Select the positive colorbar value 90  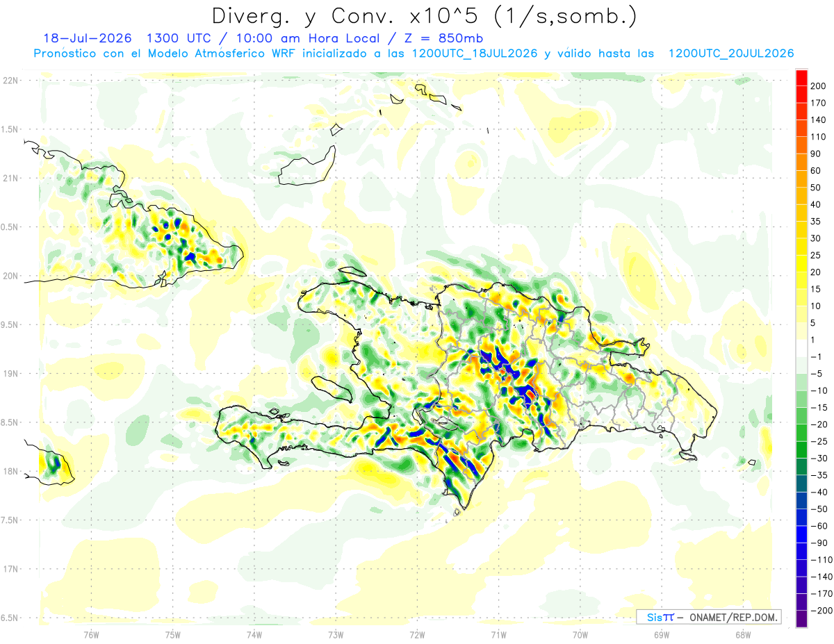(816, 154)
